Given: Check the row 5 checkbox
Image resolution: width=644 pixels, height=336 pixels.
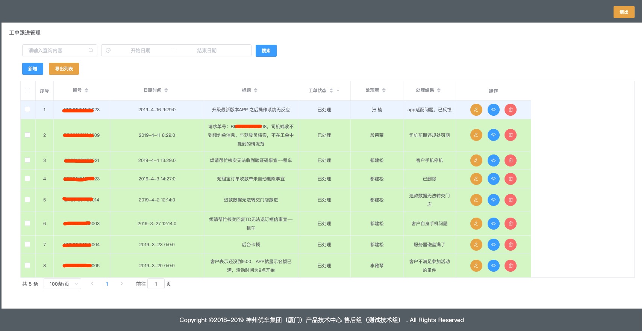Looking at the screenshot, I should click(x=27, y=200).
